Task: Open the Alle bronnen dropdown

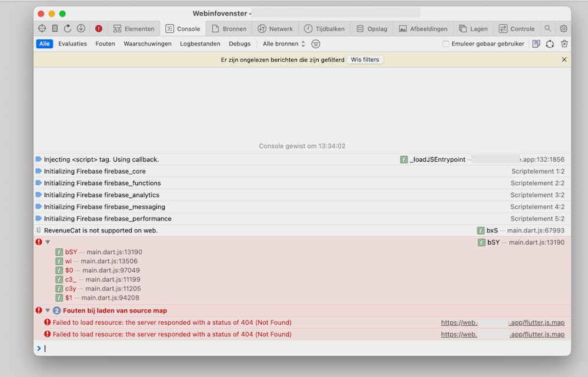Action: pos(284,44)
